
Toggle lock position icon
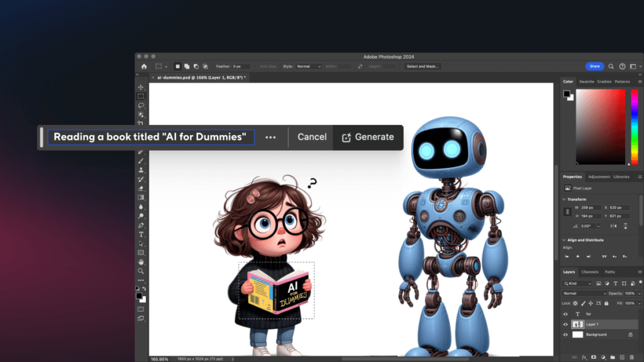(591, 304)
